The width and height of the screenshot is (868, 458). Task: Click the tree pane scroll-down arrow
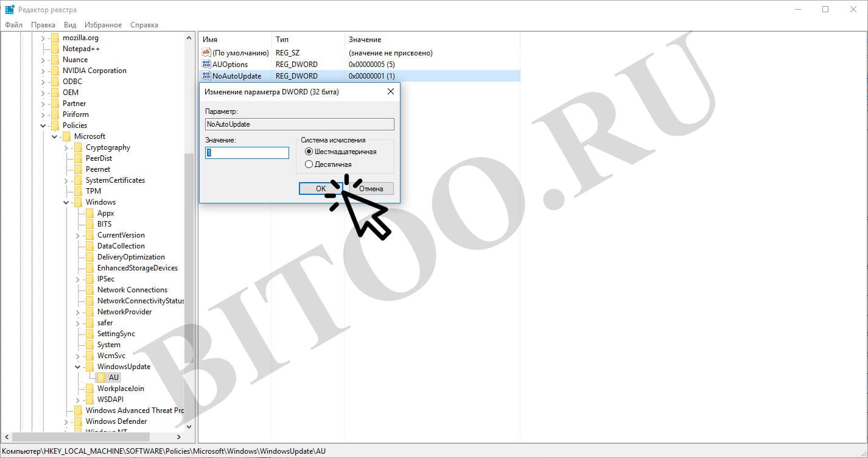189,427
